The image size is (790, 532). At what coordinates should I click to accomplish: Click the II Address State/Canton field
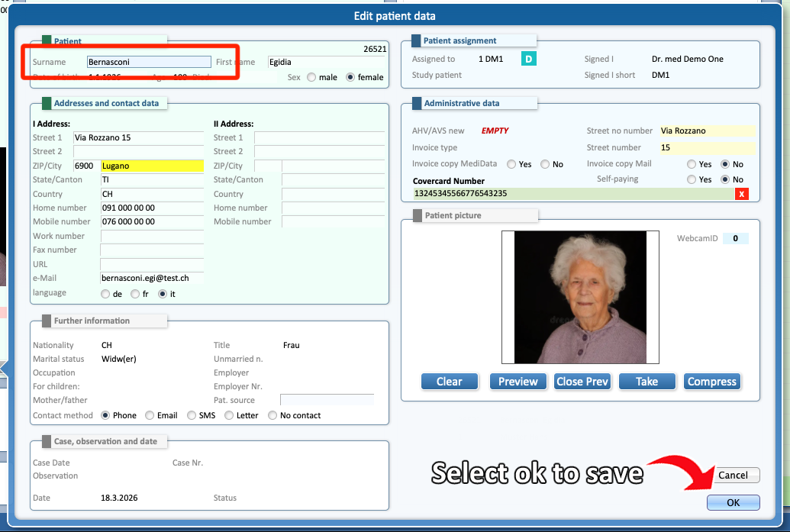pos(333,180)
